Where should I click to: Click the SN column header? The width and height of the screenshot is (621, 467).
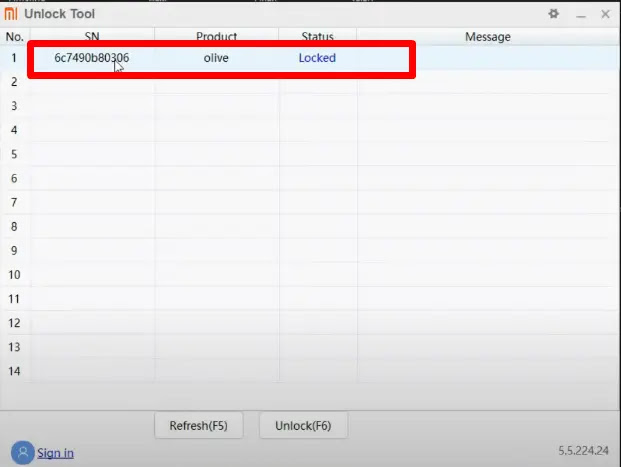point(92,36)
